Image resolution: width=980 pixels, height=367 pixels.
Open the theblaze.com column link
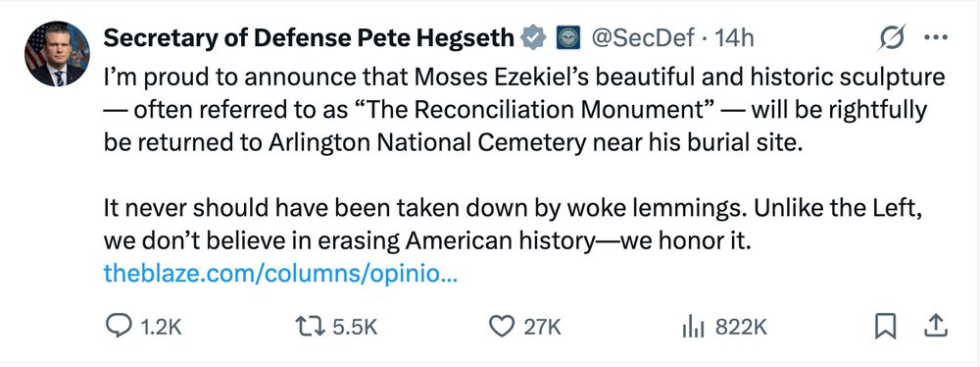[x=280, y=274]
